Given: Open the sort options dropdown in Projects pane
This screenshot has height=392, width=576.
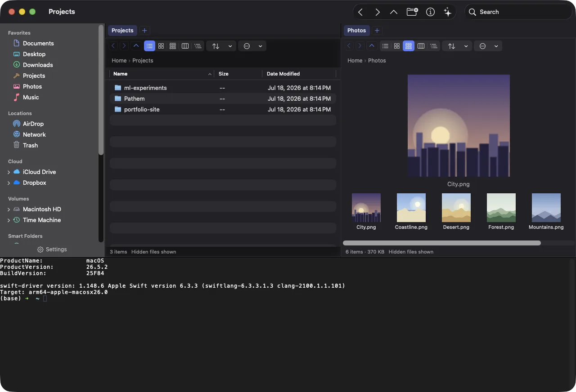Looking at the screenshot, I should pos(221,46).
